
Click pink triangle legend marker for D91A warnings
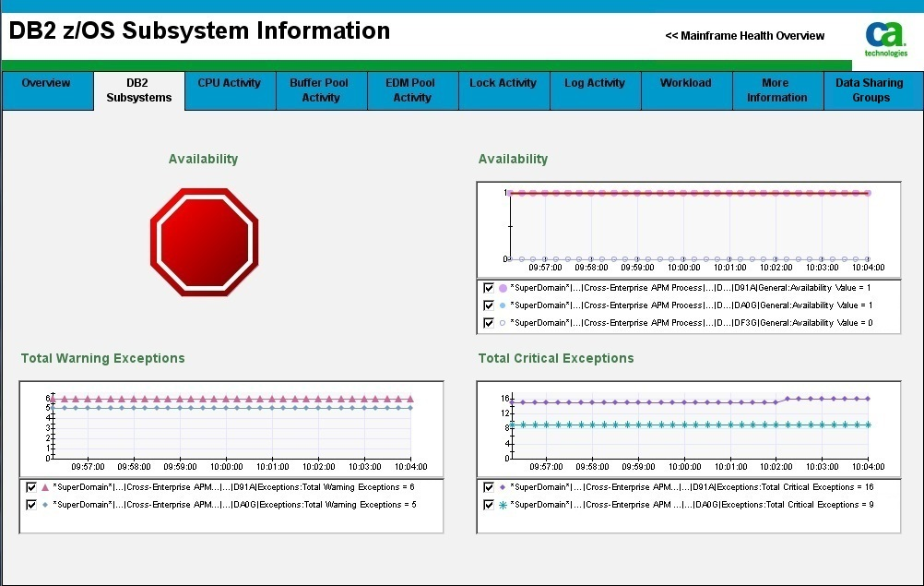(x=45, y=487)
